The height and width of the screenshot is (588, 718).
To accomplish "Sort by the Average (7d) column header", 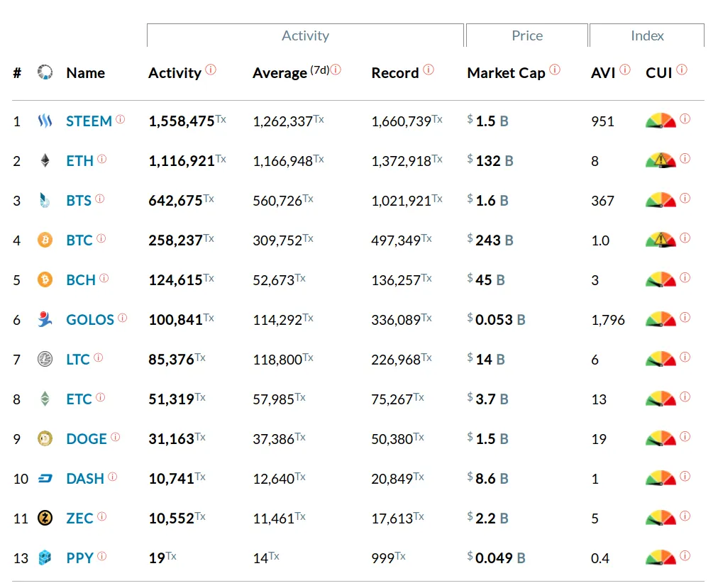I will [x=291, y=73].
